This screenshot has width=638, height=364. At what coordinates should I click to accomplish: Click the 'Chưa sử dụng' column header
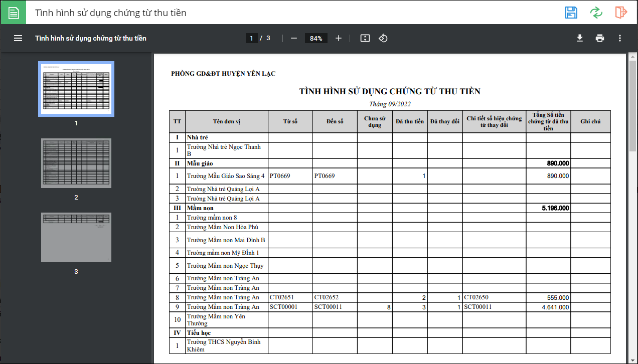coord(375,121)
